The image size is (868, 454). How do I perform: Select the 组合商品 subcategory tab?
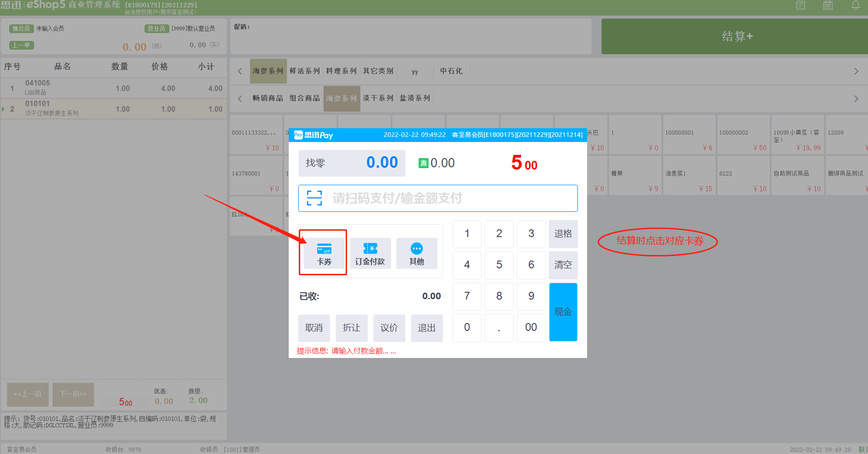[x=305, y=98]
